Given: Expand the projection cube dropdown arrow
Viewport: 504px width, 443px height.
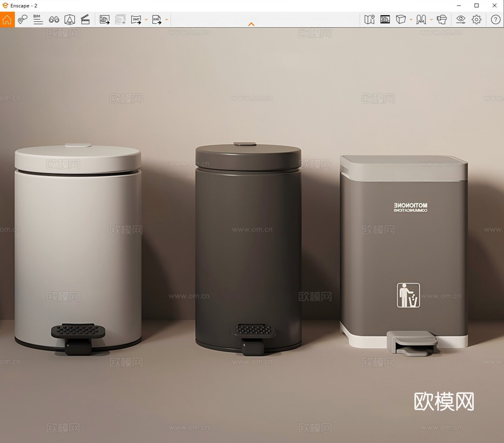Looking at the screenshot, I should pyautogui.click(x=411, y=20).
